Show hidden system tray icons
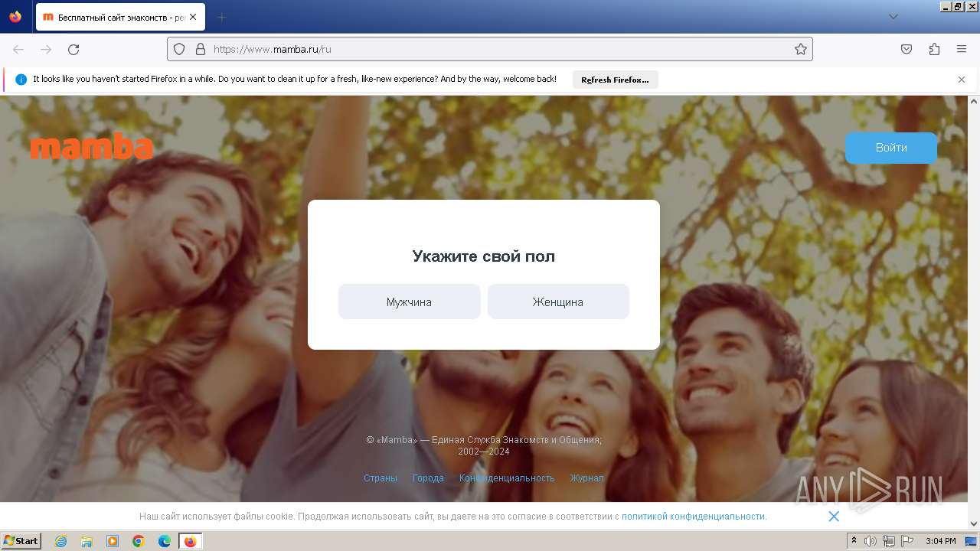 pyautogui.click(x=854, y=541)
